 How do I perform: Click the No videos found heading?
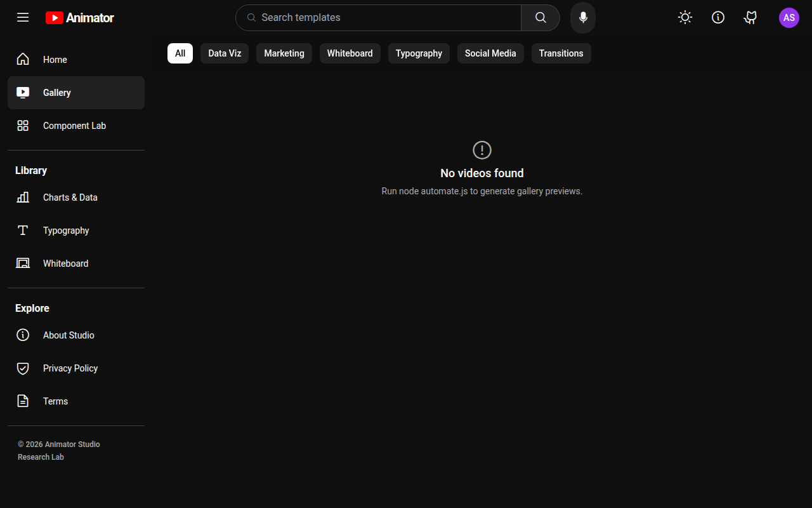point(482,173)
